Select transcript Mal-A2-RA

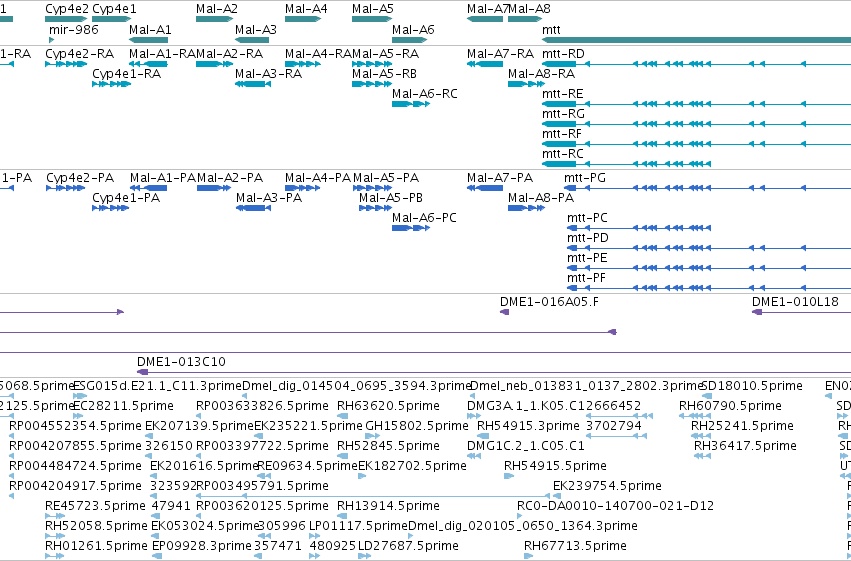point(214,64)
